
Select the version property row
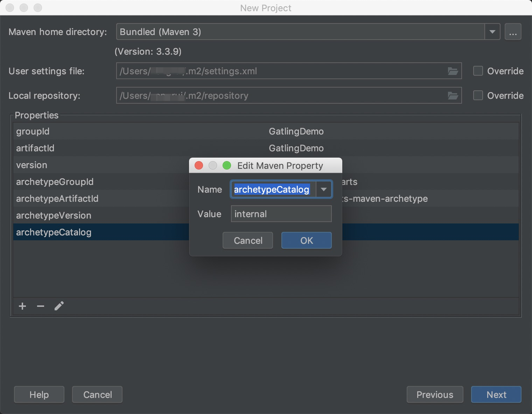click(266, 165)
